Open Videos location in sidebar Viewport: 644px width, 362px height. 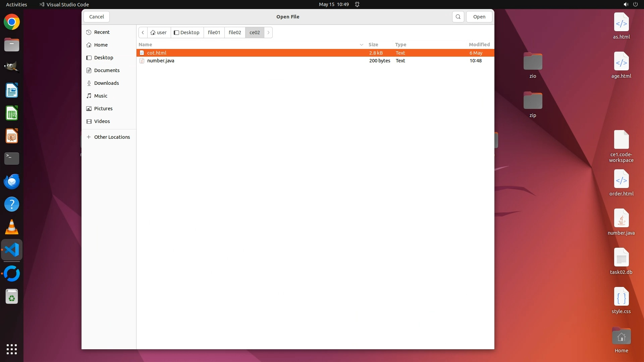[102, 121]
